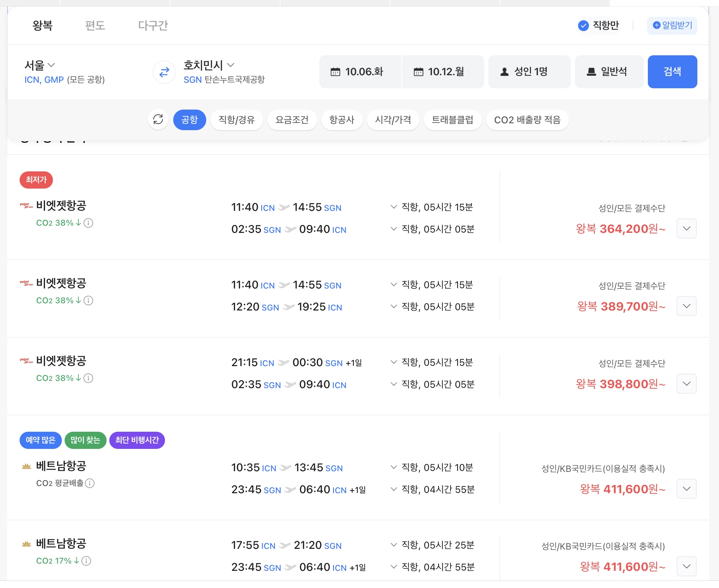Click the swap origin and destination arrows icon

coord(164,72)
